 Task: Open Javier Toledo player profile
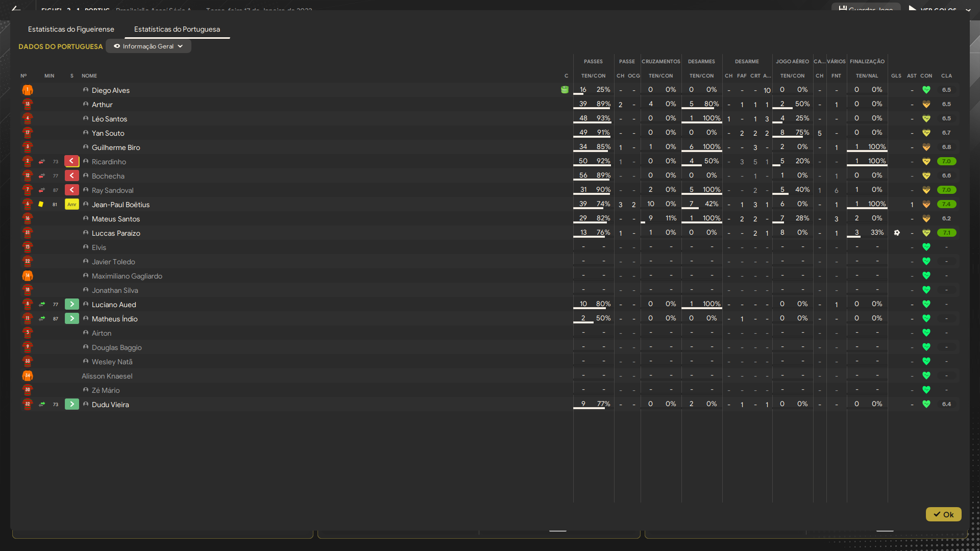tap(113, 262)
